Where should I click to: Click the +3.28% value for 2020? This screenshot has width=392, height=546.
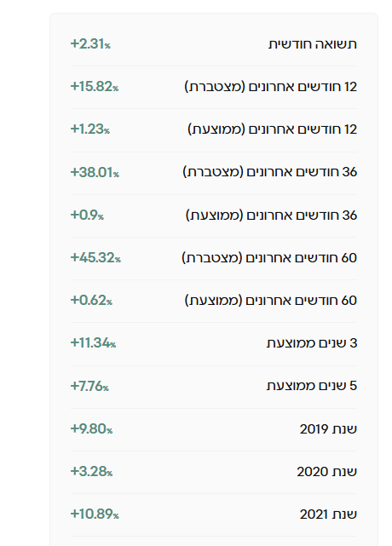click(91, 471)
